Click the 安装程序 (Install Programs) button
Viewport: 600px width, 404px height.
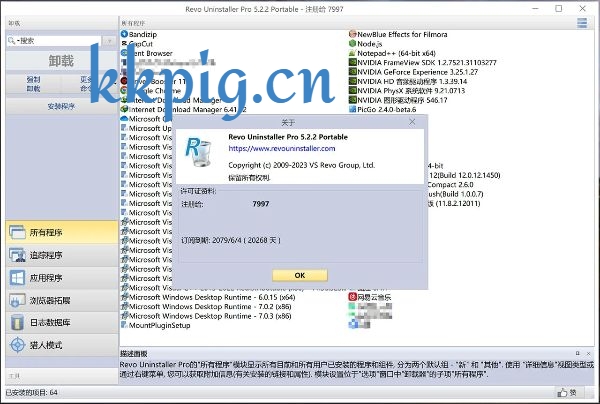[61, 106]
